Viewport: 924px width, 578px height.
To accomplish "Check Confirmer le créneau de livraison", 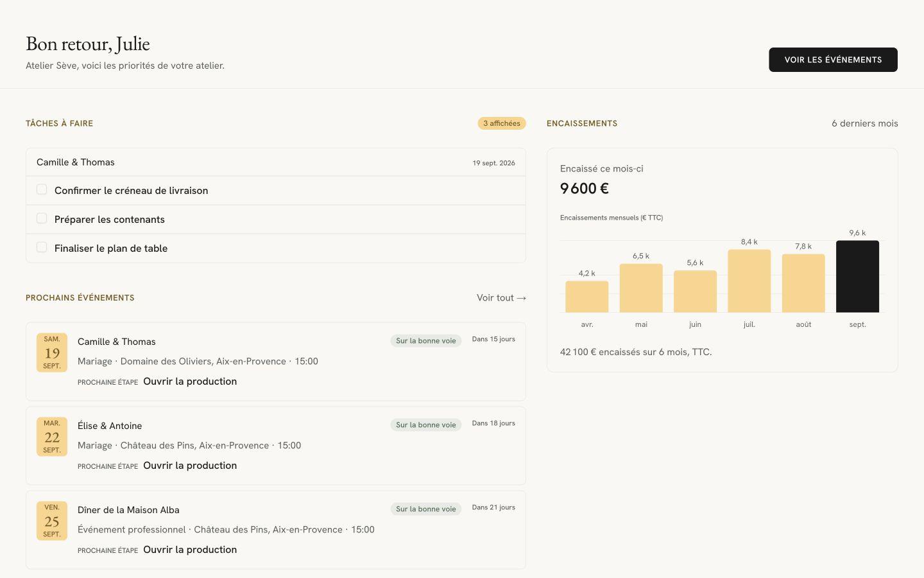I will [x=42, y=189].
